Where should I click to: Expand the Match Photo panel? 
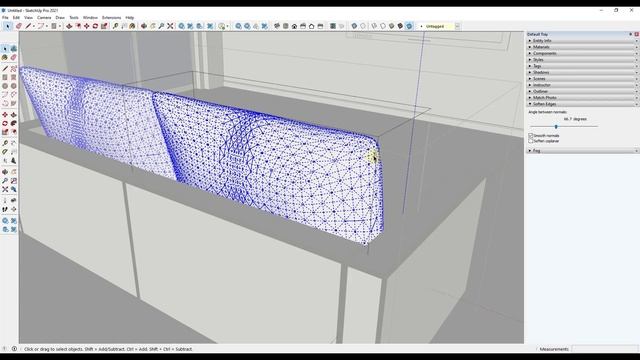pos(582,98)
